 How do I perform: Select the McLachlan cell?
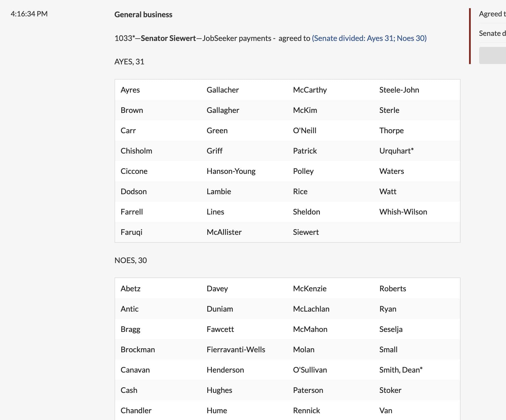click(x=331, y=309)
